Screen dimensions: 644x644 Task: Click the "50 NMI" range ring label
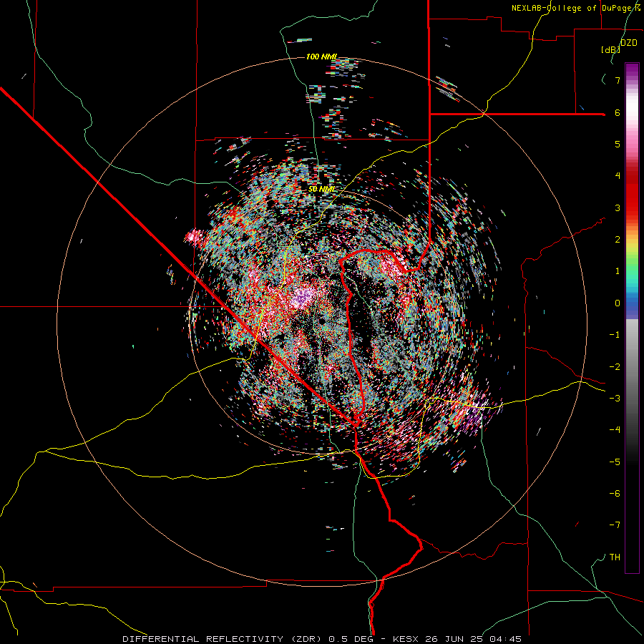pos(321,189)
